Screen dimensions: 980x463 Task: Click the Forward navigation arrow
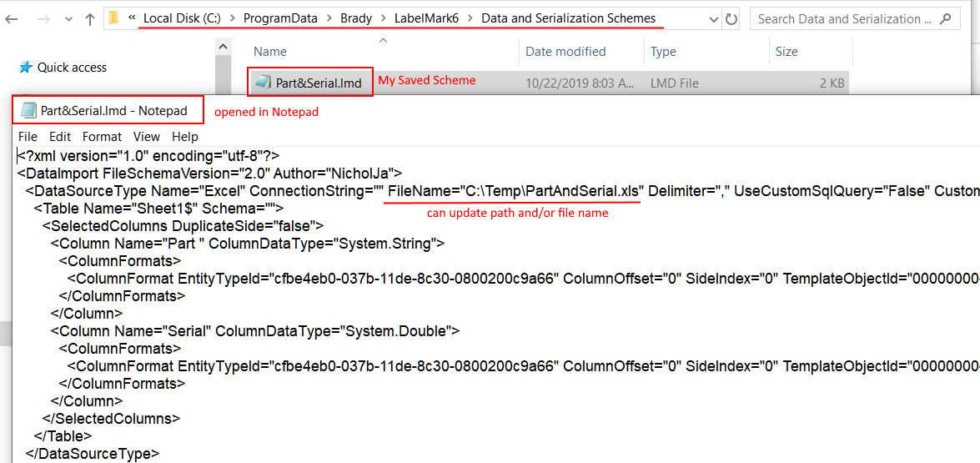(43, 19)
